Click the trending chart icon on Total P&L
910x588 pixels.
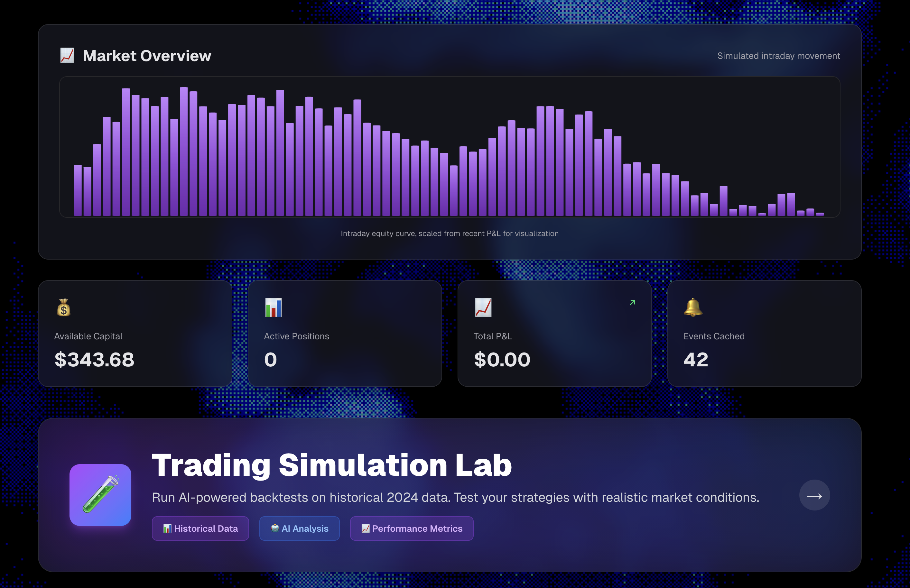[x=483, y=308]
